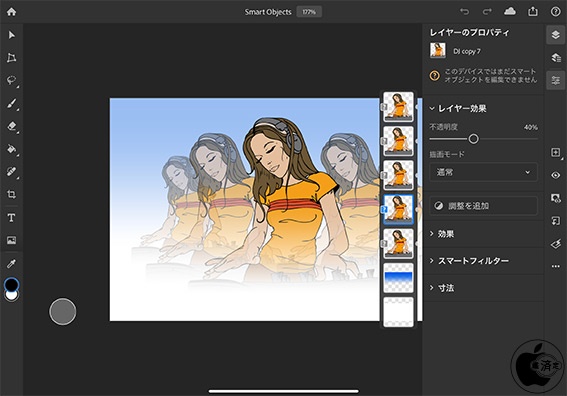This screenshot has width=567, height=396.
Task: Select the third DJ layer thumbnail
Action: [x=398, y=175]
